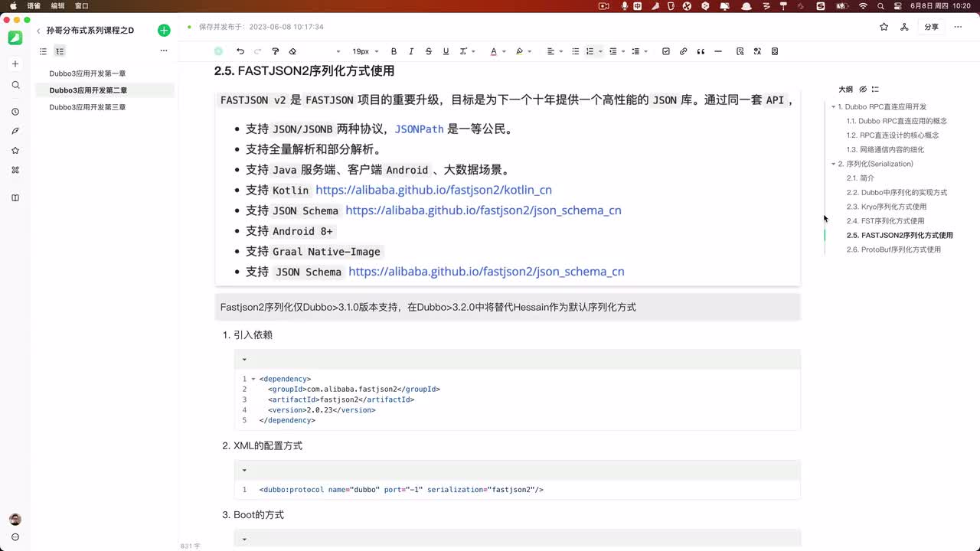Open font color picker arrow
This screenshot has width=980, height=551.
click(x=503, y=51)
